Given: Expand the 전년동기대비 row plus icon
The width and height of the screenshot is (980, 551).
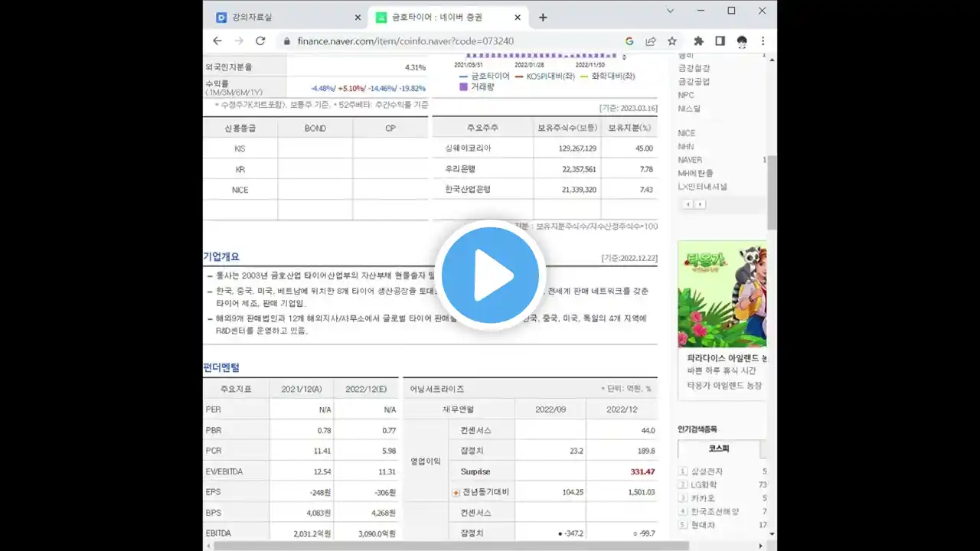Looking at the screenshot, I should pos(456,493).
